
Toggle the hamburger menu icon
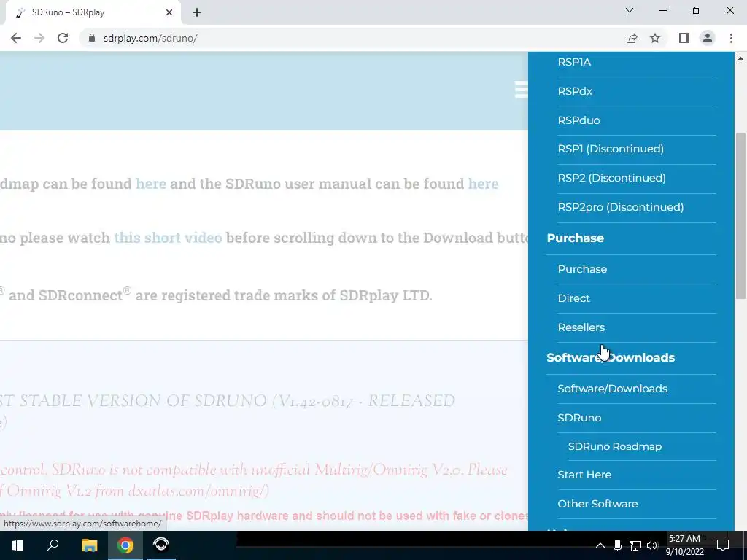(x=521, y=90)
